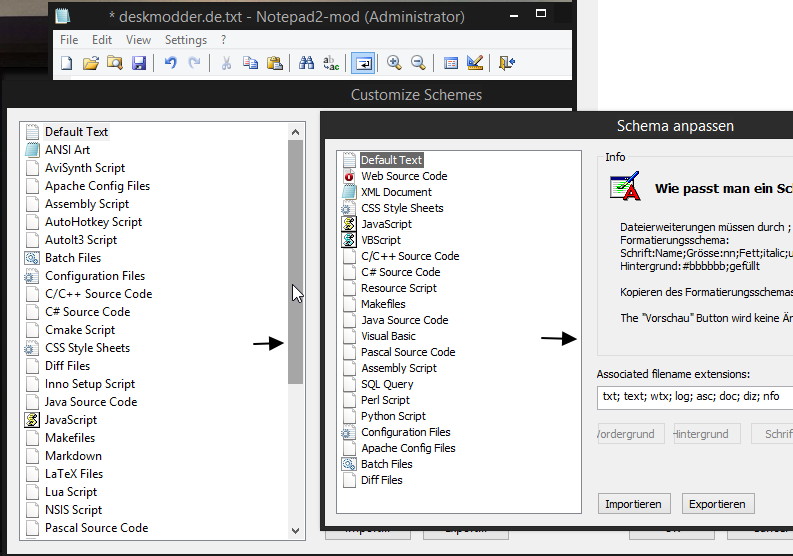This screenshot has height=556, width=793.
Task: Click the Replace text icon
Action: click(x=331, y=63)
